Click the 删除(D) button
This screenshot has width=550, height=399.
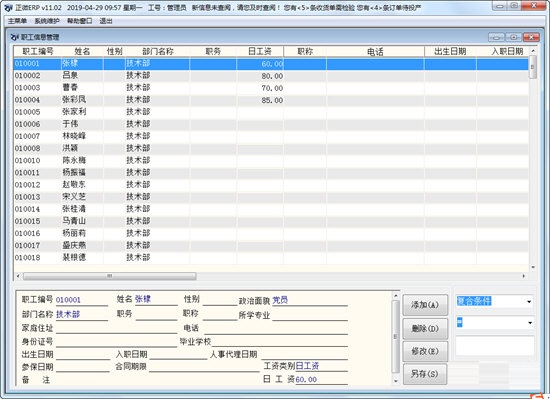pos(425,329)
